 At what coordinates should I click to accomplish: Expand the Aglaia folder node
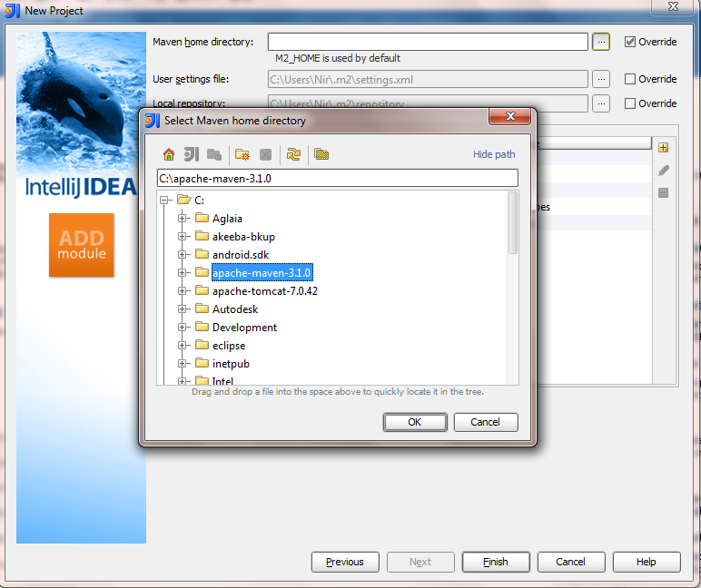point(183,219)
